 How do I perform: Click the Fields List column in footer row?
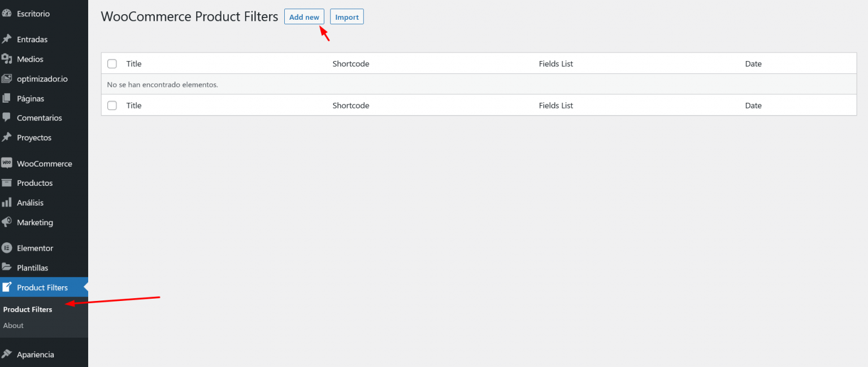556,106
